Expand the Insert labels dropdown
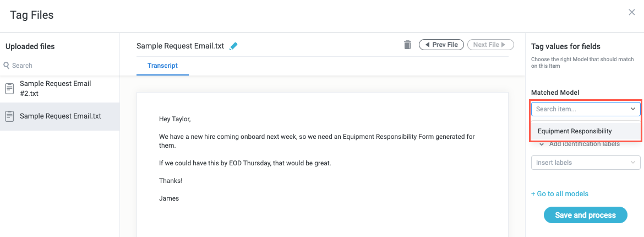The width and height of the screenshot is (644, 237). (x=633, y=163)
